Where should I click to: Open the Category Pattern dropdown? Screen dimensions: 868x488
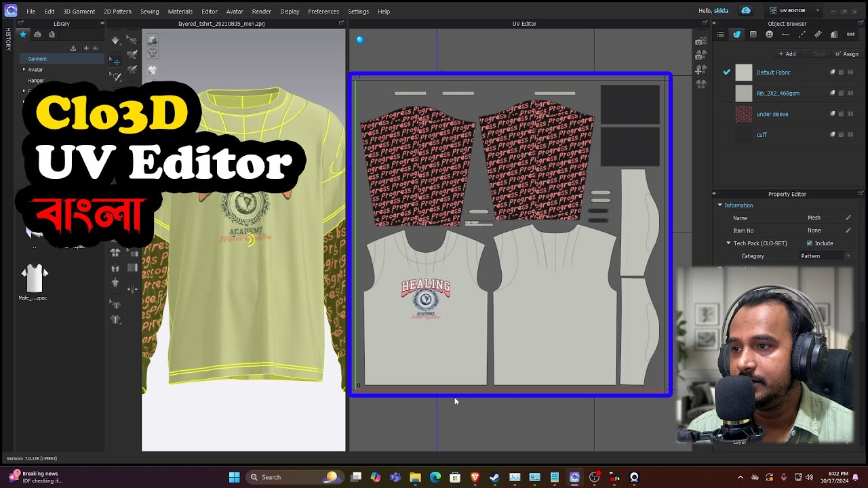click(x=825, y=256)
